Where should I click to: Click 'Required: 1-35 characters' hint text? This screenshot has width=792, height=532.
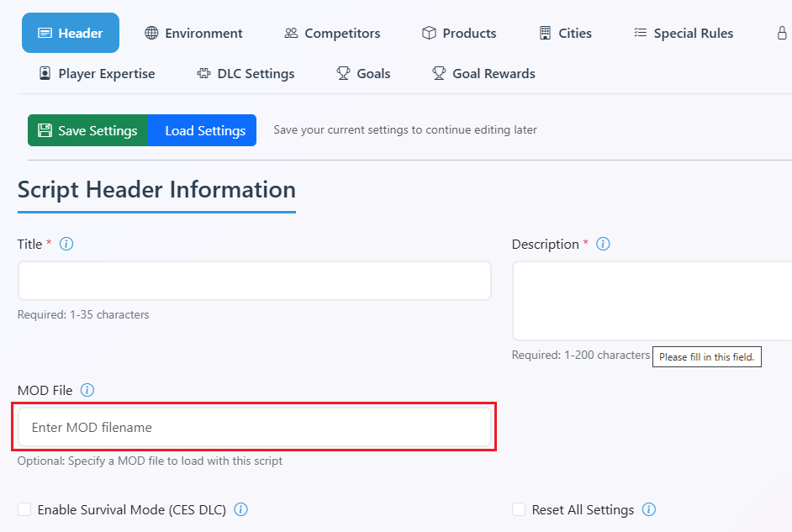(83, 314)
